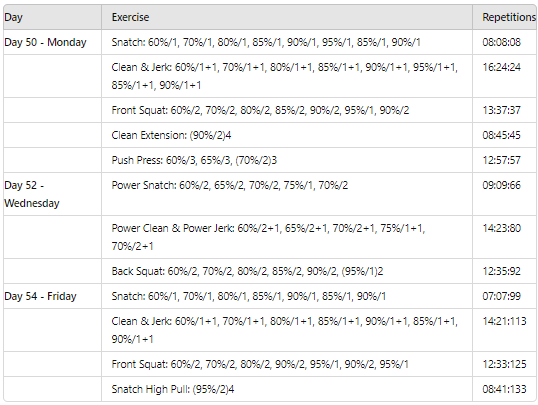
Task: Click the repetitions value 16:24:24
Action: pyautogui.click(x=501, y=67)
